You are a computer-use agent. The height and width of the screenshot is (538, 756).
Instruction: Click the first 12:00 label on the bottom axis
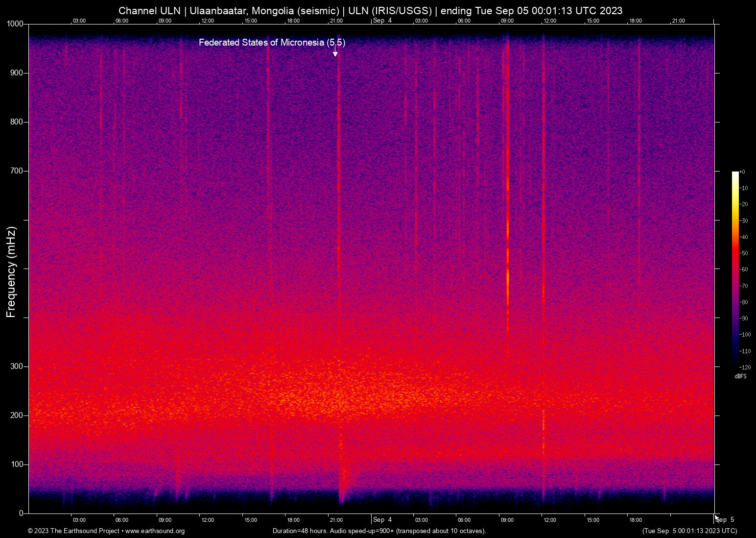[x=208, y=520]
